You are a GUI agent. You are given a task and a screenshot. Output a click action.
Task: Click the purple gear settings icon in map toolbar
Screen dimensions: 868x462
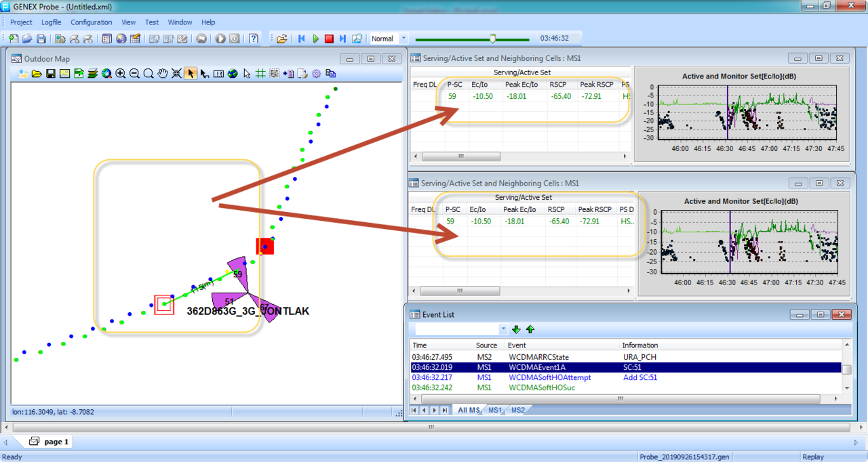point(316,73)
